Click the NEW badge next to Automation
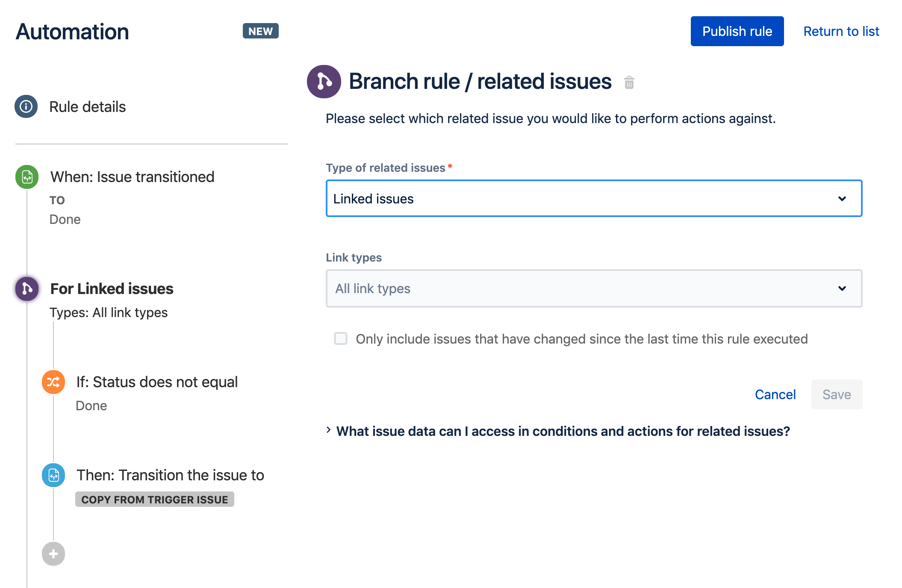The image size is (902, 588). click(x=261, y=31)
